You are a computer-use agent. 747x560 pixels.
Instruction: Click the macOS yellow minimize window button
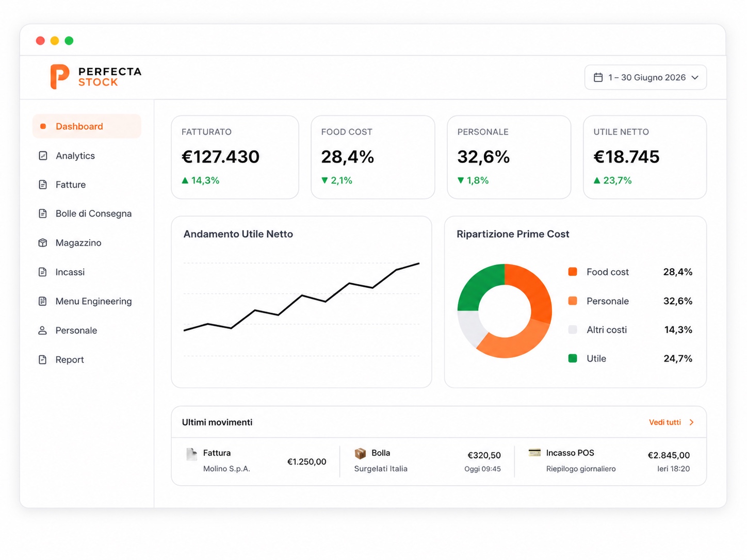(x=55, y=41)
